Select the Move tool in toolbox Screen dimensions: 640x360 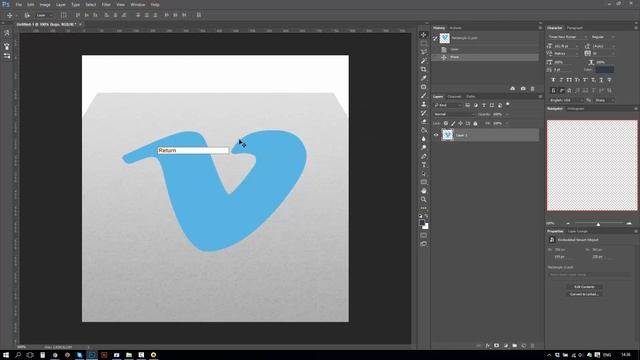pos(424,35)
